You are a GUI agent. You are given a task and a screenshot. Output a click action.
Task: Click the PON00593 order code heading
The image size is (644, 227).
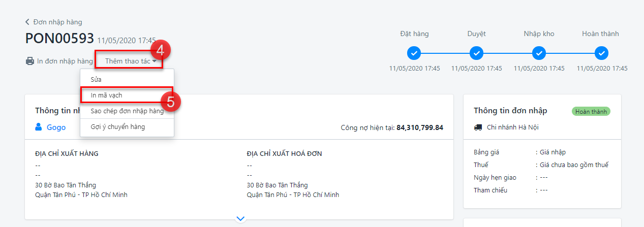coord(59,39)
